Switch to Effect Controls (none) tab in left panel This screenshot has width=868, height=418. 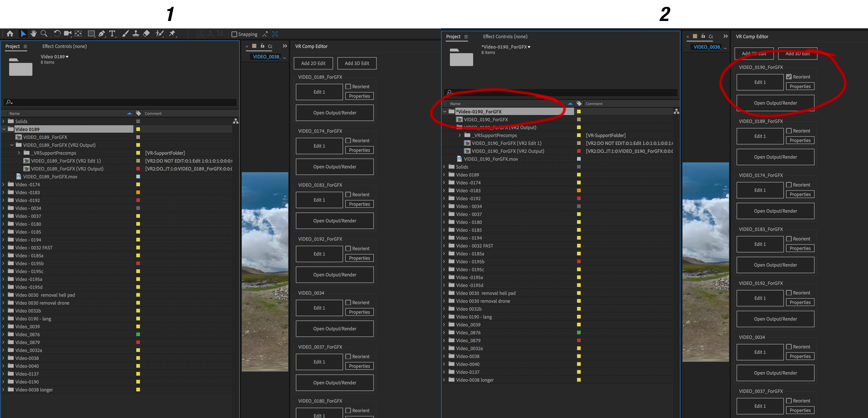coord(64,47)
